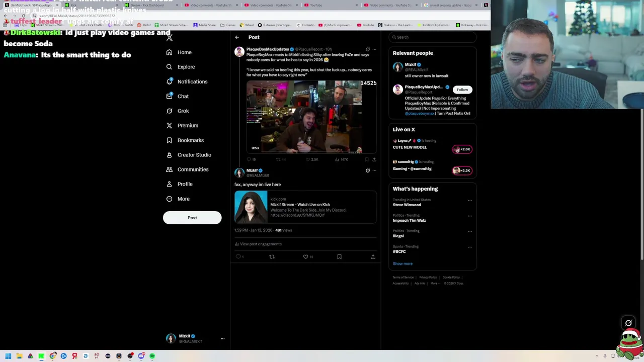Image resolution: width=644 pixels, height=362 pixels.
Task: Bookmark Mizkif's post
Action: tap(339, 257)
